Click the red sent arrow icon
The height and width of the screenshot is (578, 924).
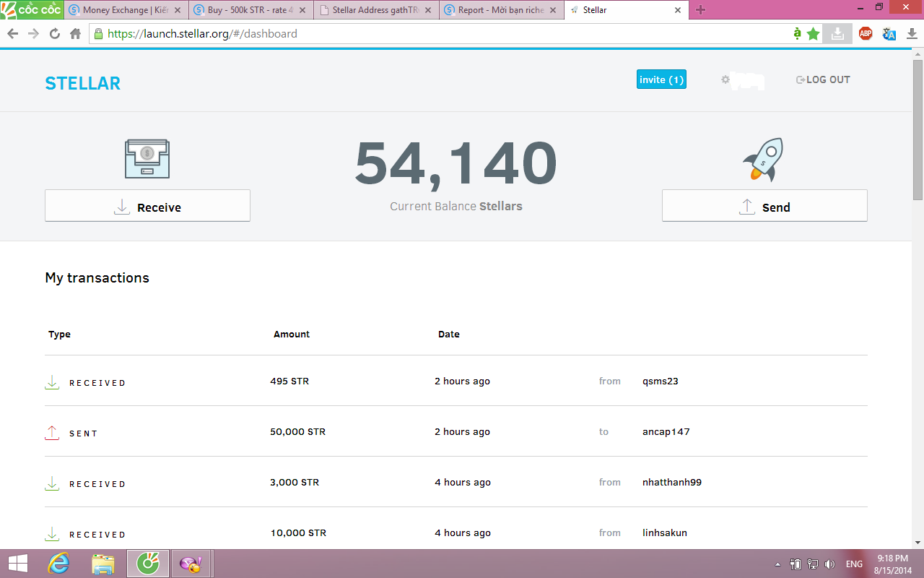[x=52, y=433]
